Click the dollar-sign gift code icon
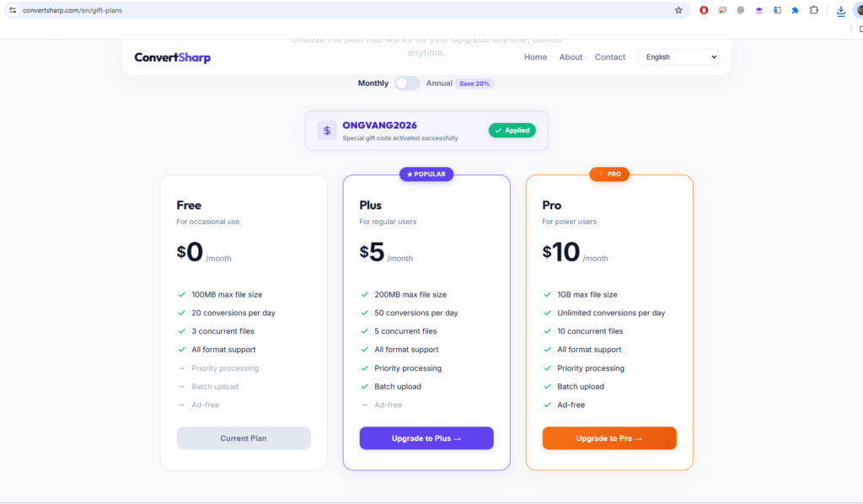Image resolution: width=863 pixels, height=504 pixels. coord(327,131)
